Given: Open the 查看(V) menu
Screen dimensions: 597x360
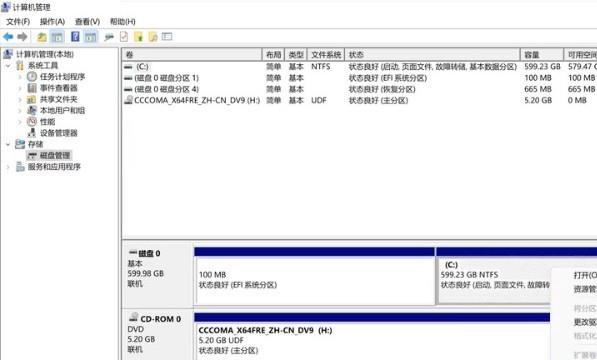Looking at the screenshot, I should pos(87,22).
